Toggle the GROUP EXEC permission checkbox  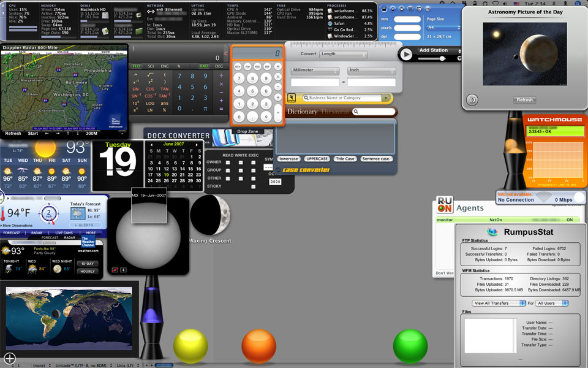(x=254, y=171)
